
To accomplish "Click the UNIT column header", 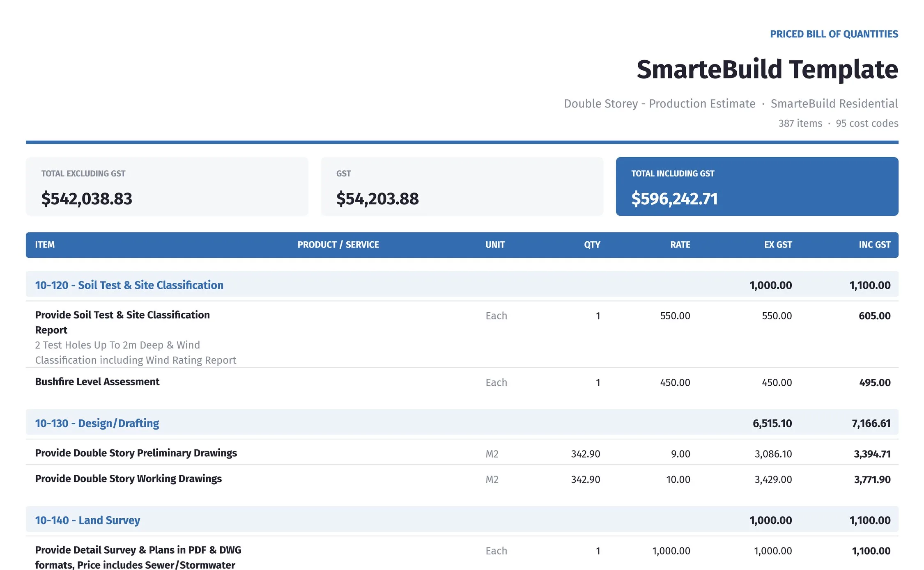I will tap(495, 245).
